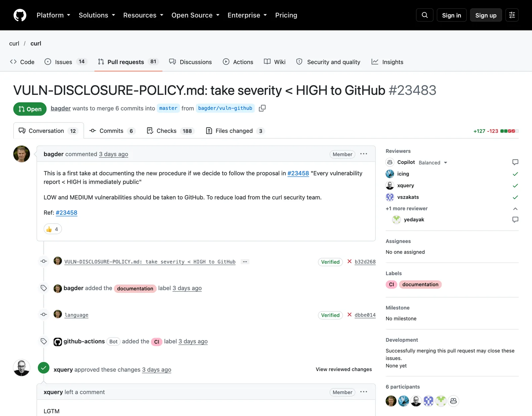
Task: Switch to the Issues tab
Action: coord(66,62)
